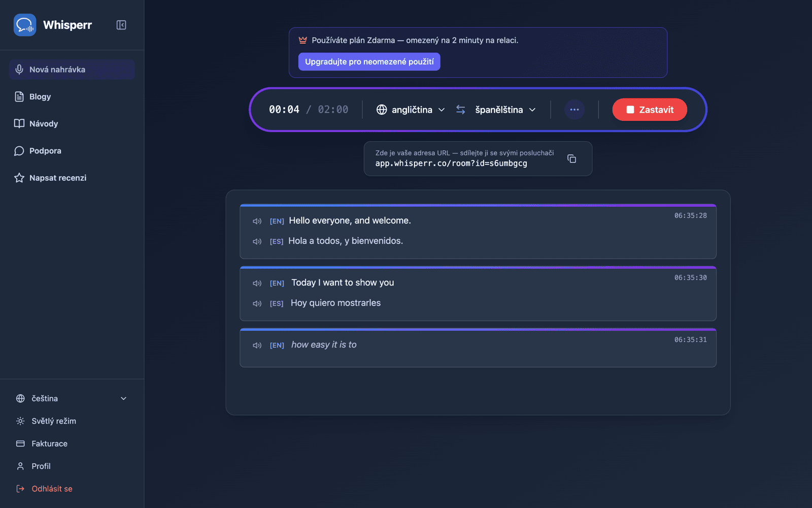Click Upgradujte pro neomezené použití button
The height and width of the screenshot is (508, 812).
coord(369,61)
